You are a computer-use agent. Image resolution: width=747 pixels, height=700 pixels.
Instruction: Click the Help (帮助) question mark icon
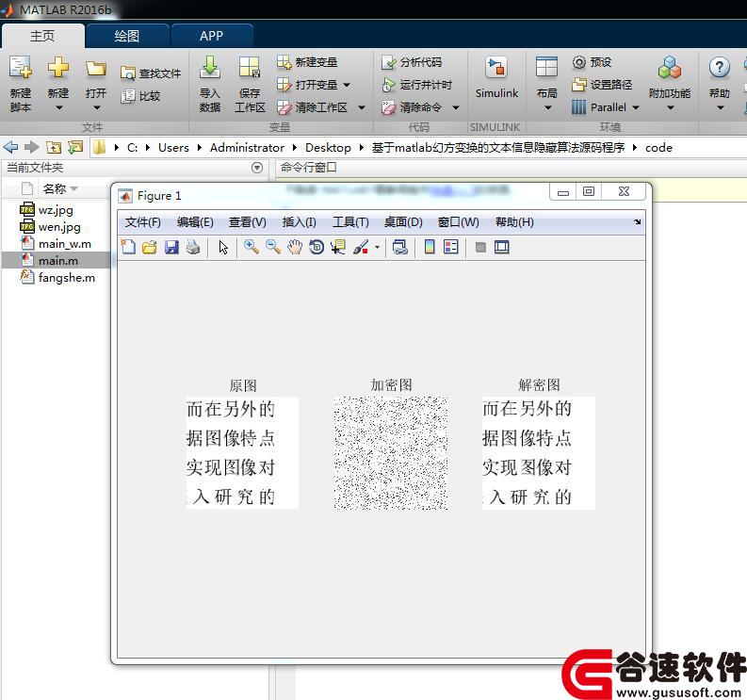click(719, 67)
